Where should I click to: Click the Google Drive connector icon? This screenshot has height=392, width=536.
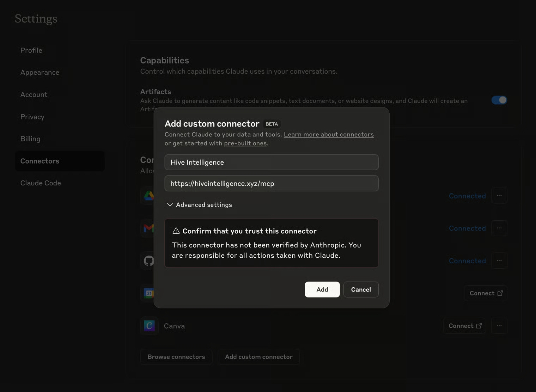click(x=148, y=196)
